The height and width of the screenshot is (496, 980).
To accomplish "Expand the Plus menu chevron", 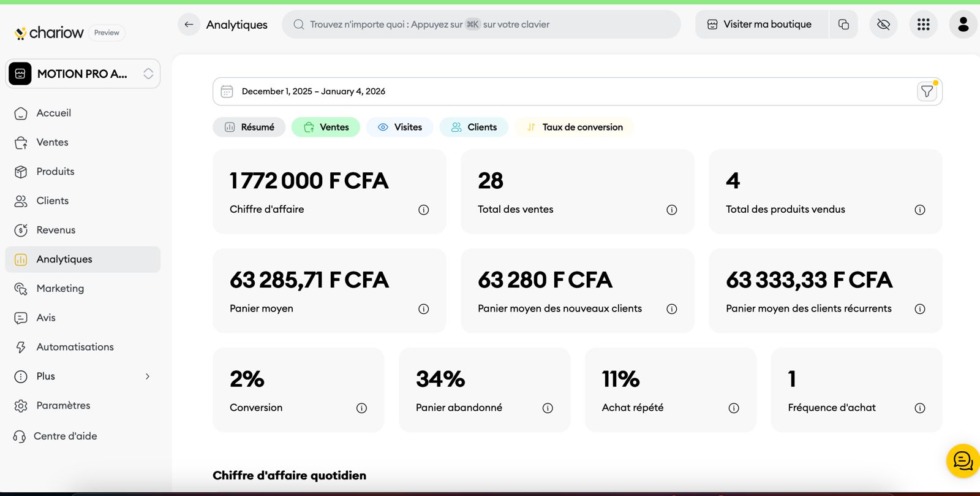I will pos(147,376).
